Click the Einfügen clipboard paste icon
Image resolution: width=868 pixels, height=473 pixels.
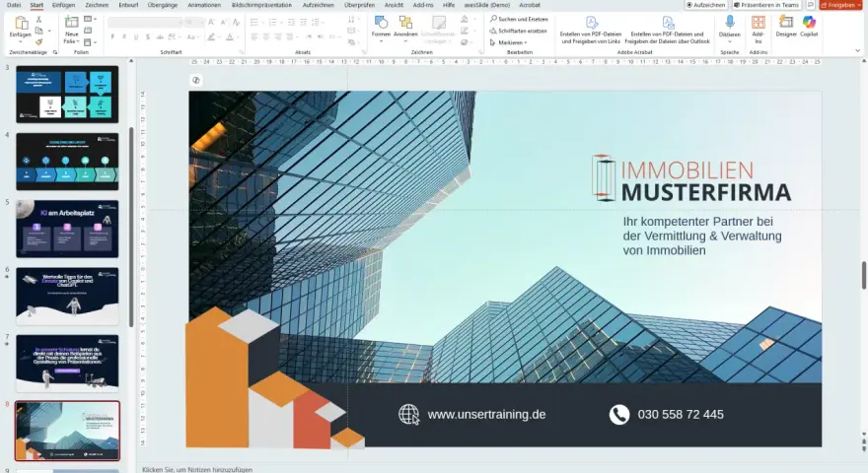(21, 24)
